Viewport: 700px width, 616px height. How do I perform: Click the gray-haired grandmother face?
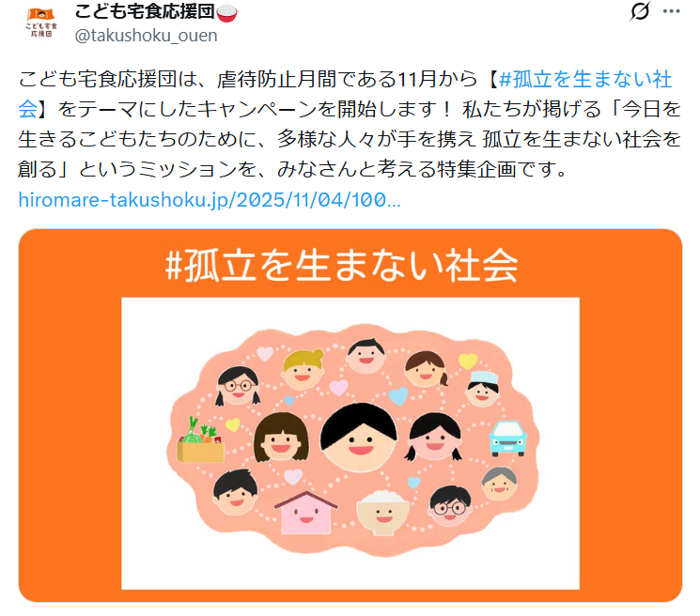tap(500, 484)
